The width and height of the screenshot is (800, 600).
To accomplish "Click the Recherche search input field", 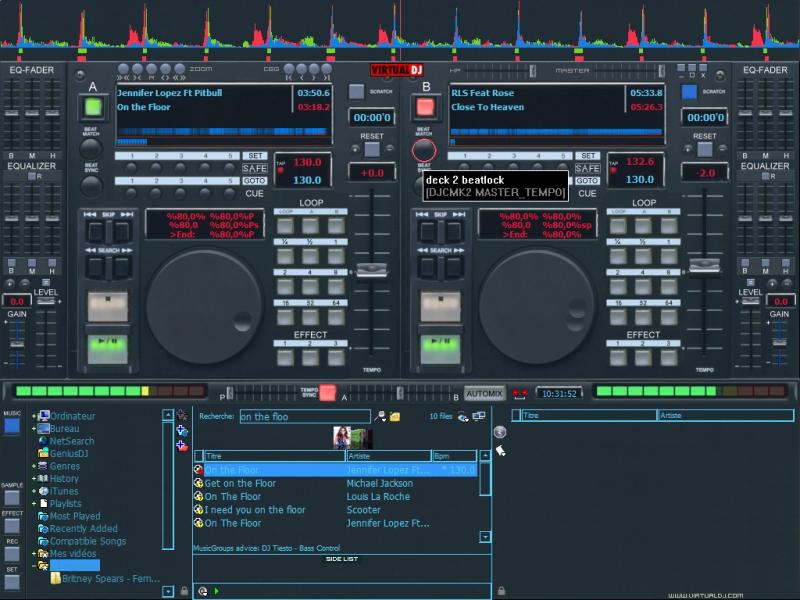I will (x=303, y=416).
